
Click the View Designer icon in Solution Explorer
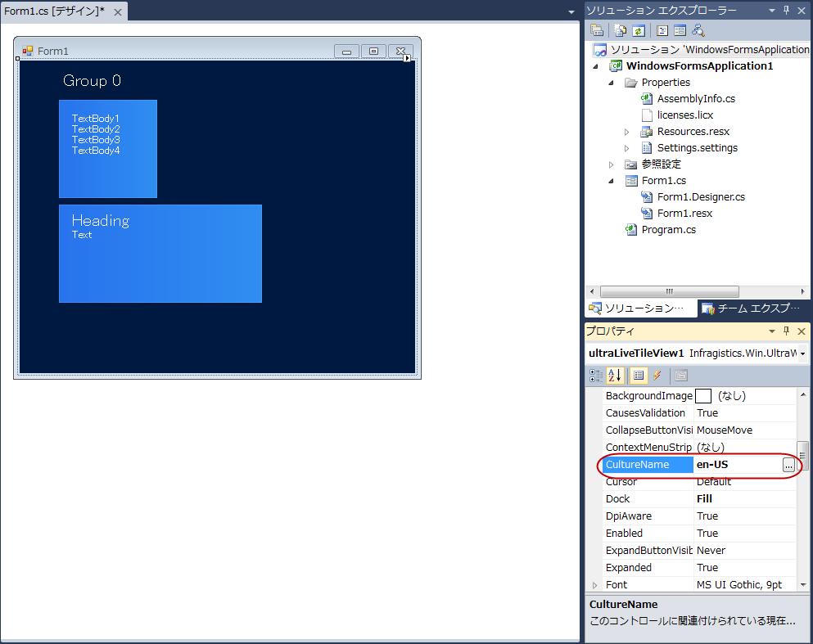[x=680, y=30]
